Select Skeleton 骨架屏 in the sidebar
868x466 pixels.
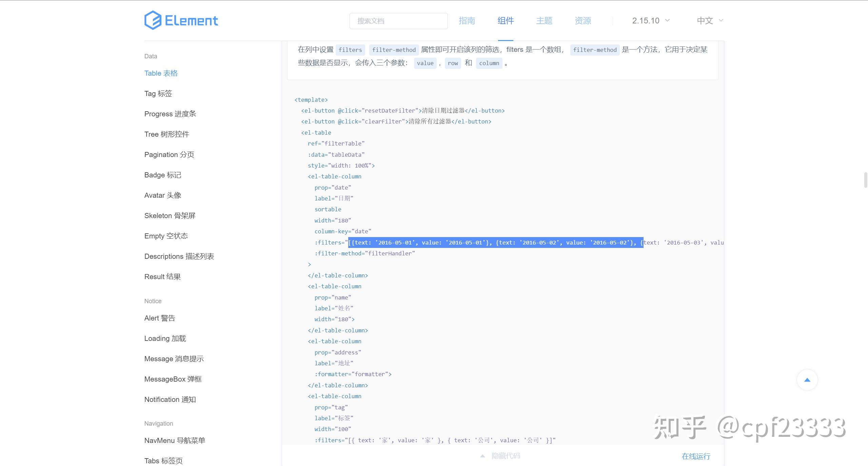pyautogui.click(x=170, y=216)
